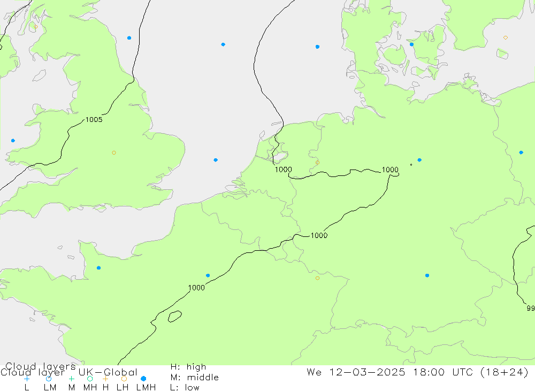Select the blue marker in sea west of Wales
Viewport: 535px width, 392px height.
pos(13,141)
